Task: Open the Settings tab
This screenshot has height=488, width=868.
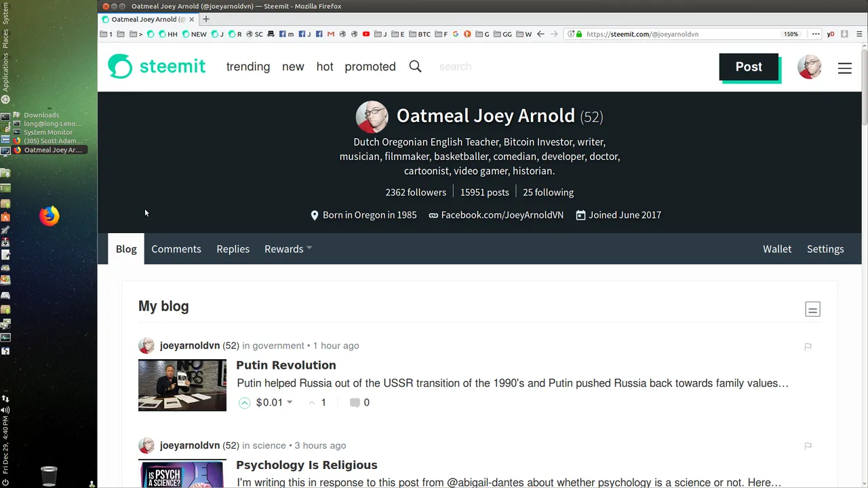Action: pyautogui.click(x=825, y=249)
